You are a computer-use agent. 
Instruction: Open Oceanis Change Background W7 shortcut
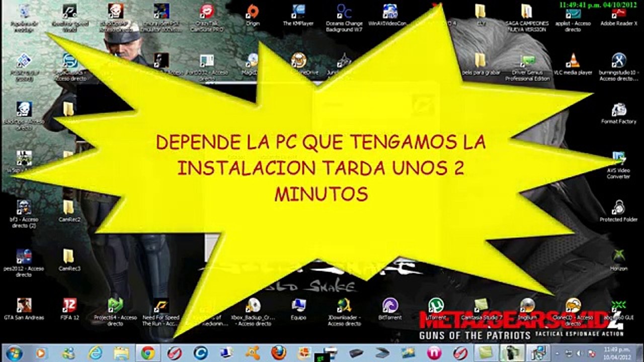click(344, 18)
